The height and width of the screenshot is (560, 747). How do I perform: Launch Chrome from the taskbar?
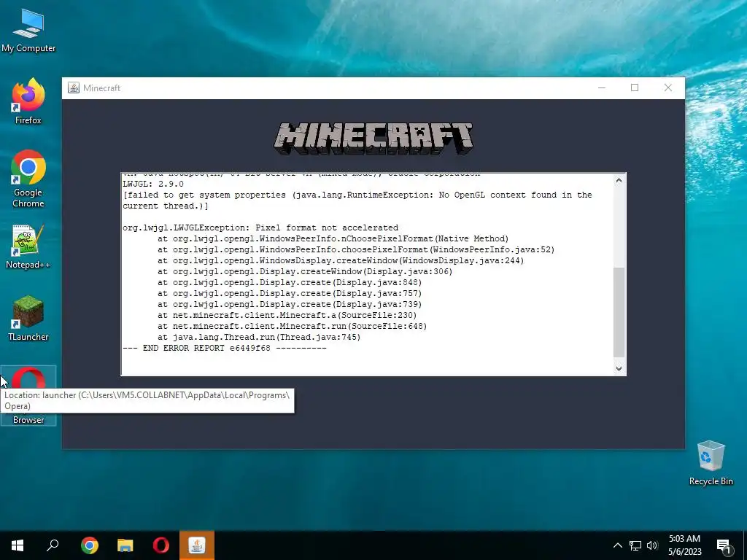[x=90, y=545]
